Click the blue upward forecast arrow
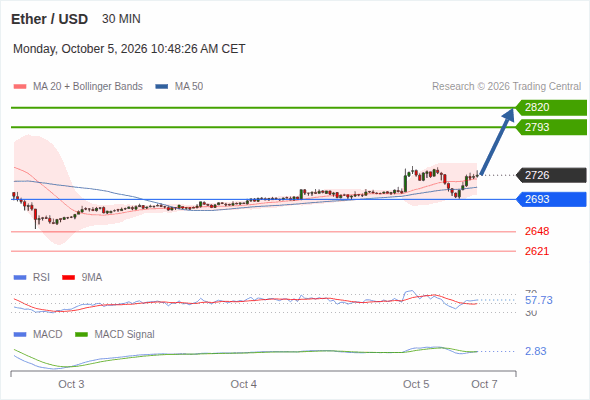This screenshot has width=590, height=400. tap(497, 141)
